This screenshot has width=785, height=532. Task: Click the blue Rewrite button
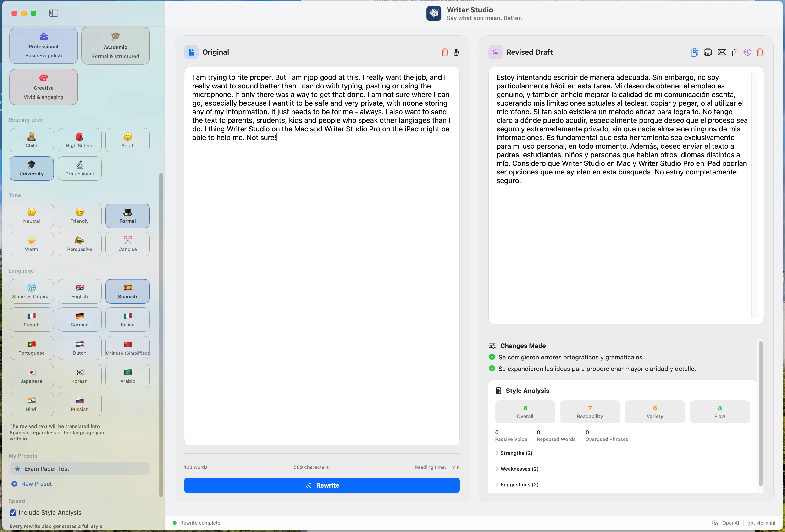click(321, 485)
